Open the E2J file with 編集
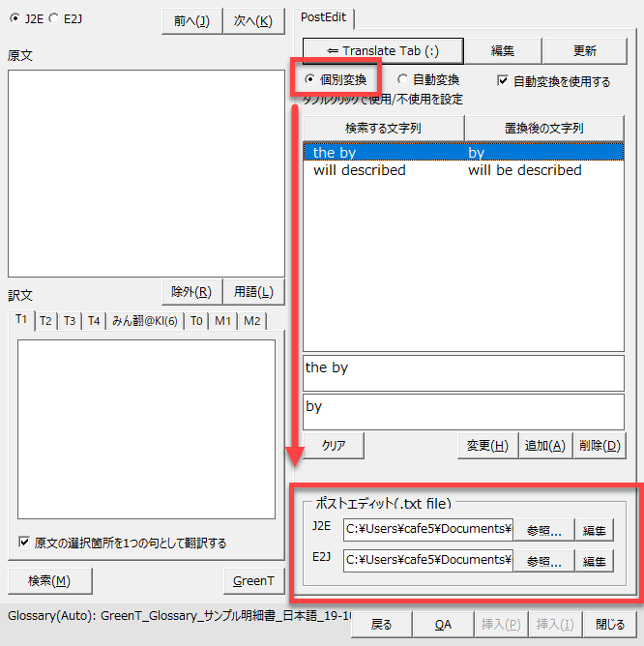 (x=594, y=561)
